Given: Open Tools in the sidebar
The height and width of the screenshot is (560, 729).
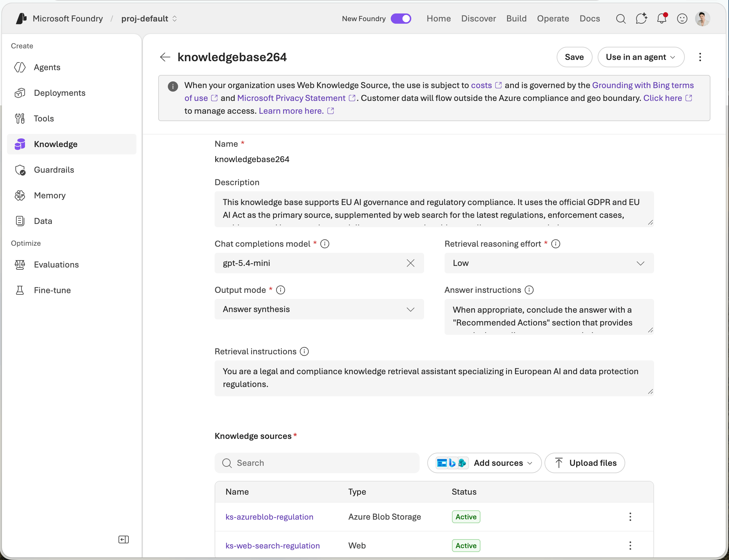Looking at the screenshot, I should click(x=72, y=119).
